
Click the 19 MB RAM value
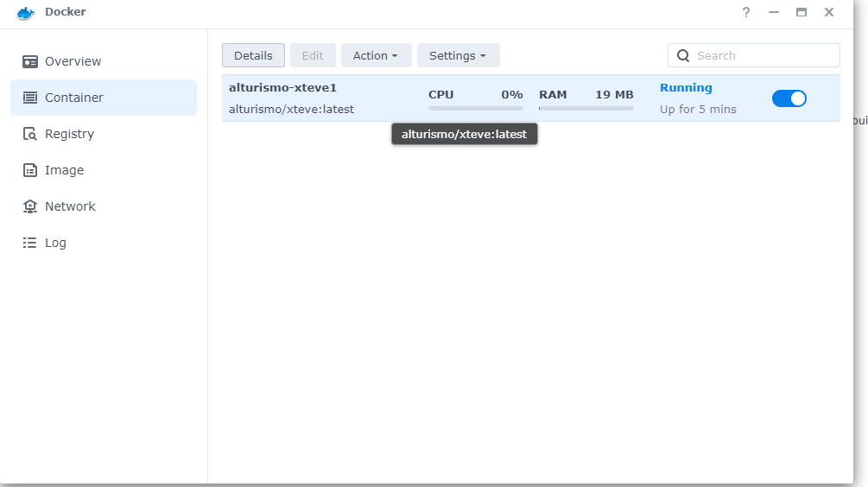614,95
